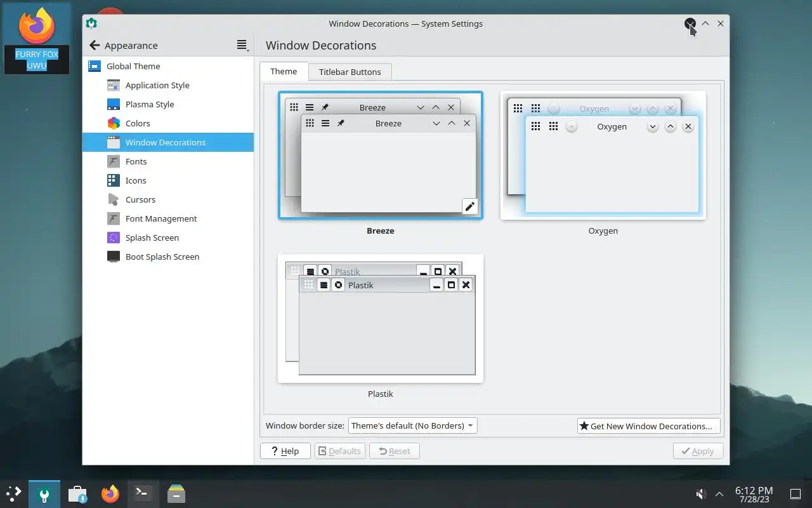
Task: Open the Window border size dropdown
Action: click(x=412, y=425)
